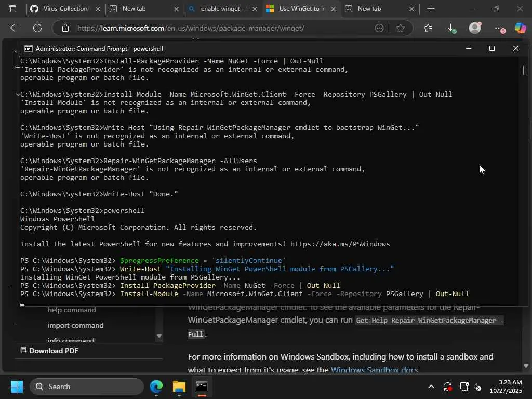Open the feedback smiley icon in address bar
Viewport: 532px width, 399px height.
coord(379,28)
